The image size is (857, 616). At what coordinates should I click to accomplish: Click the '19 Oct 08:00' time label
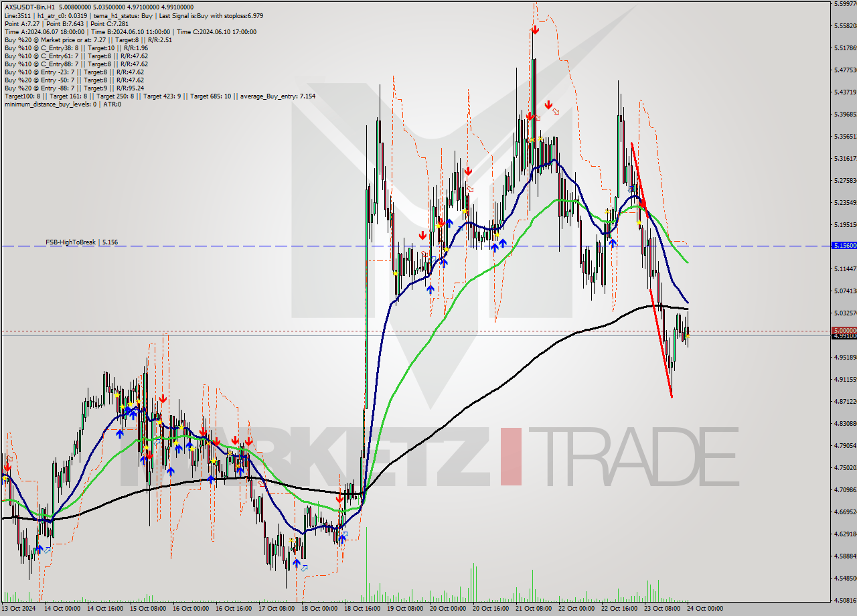pos(405,609)
